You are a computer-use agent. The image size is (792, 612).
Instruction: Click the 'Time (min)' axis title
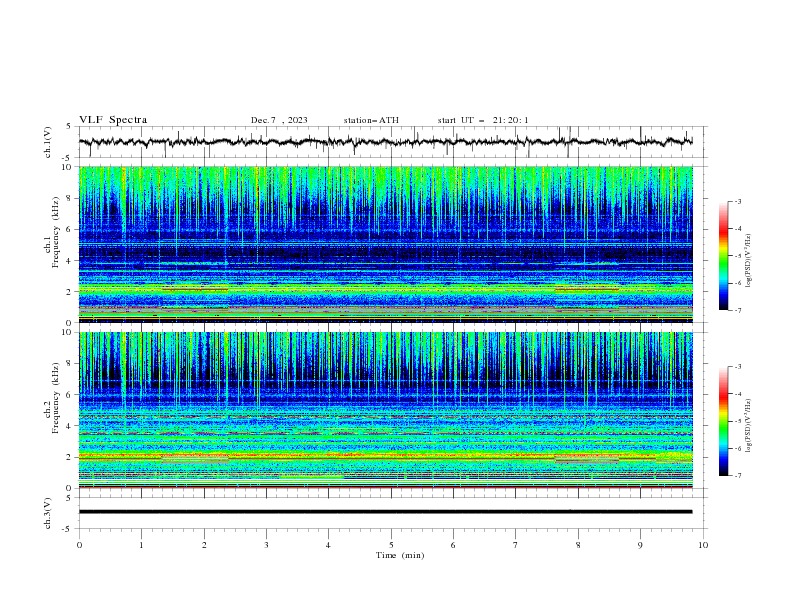(x=400, y=555)
